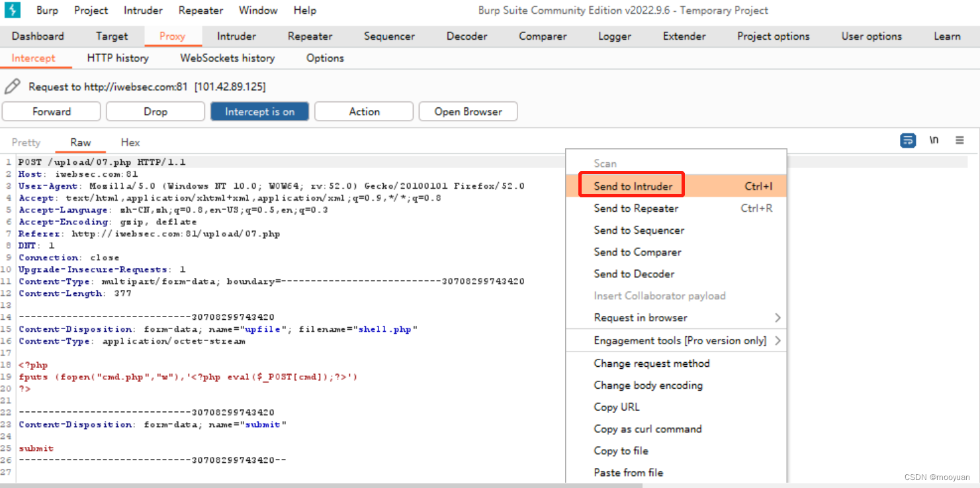The image size is (980, 488).
Task: Switch to the Sequencer tab
Action: pos(389,36)
